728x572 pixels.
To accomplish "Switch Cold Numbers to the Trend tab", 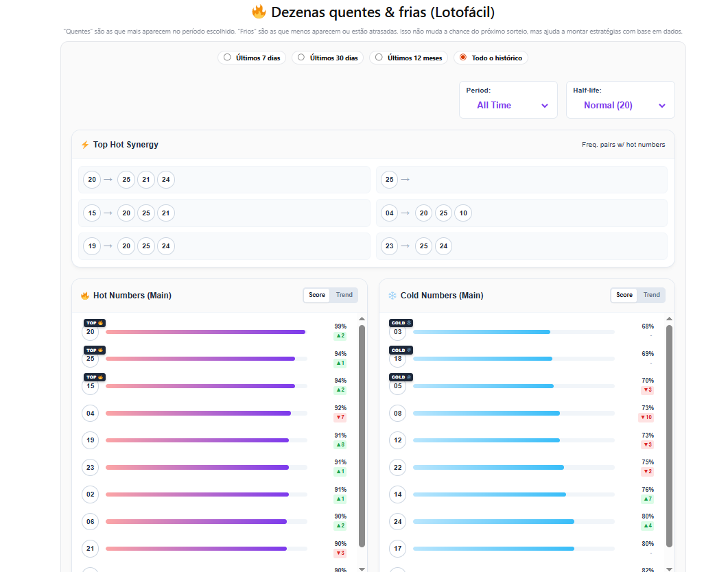I will click(651, 295).
